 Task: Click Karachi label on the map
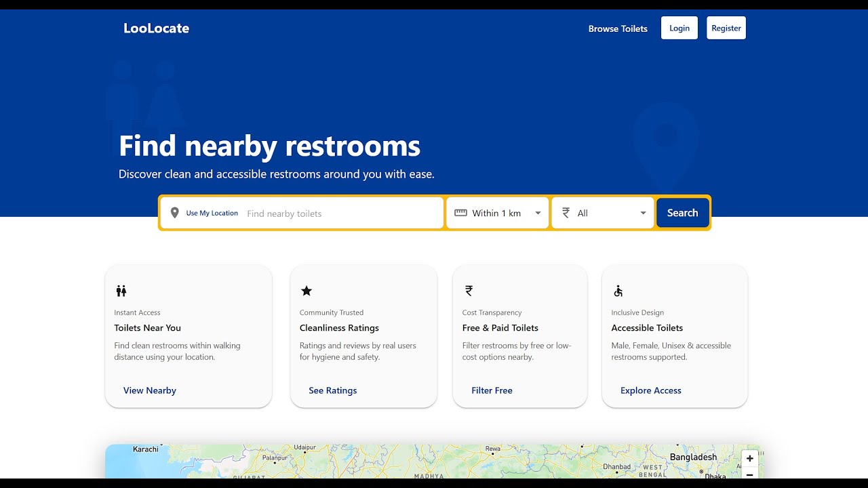[146, 449]
